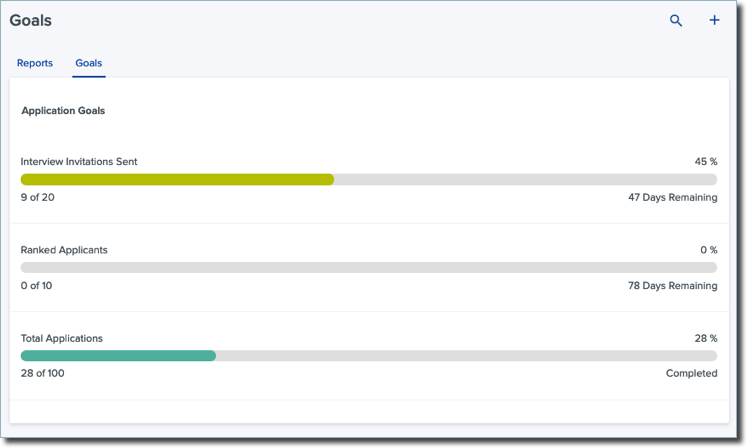Click the Interview Invitations Sent progress bar
Viewport: 747px width, 448px height.
(x=369, y=179)
